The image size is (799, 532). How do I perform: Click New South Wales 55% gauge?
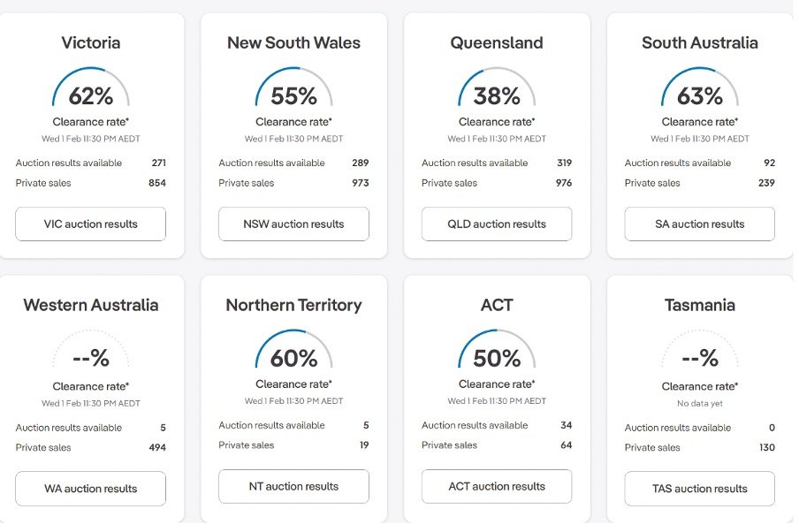[293, 87]
